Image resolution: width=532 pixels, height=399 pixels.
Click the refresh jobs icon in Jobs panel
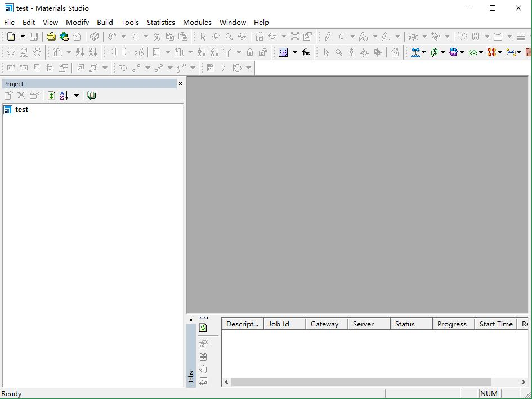coord(203,328)
